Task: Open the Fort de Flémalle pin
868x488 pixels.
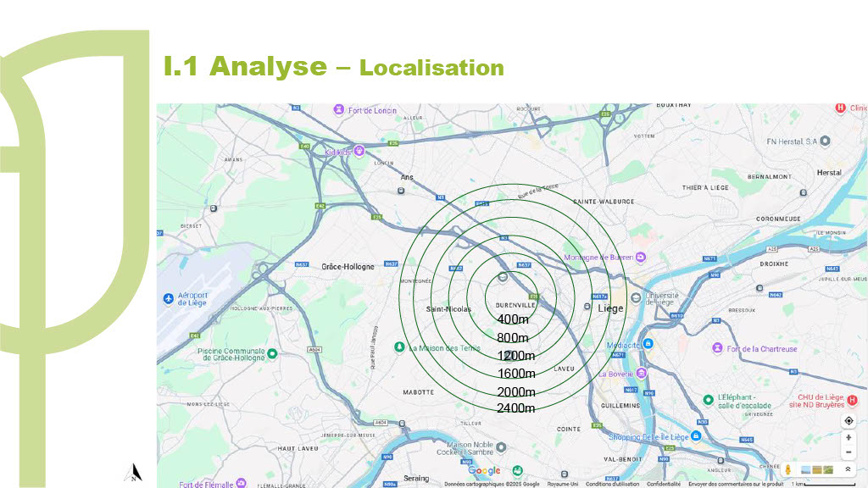Action: click(x=241, y=483)
